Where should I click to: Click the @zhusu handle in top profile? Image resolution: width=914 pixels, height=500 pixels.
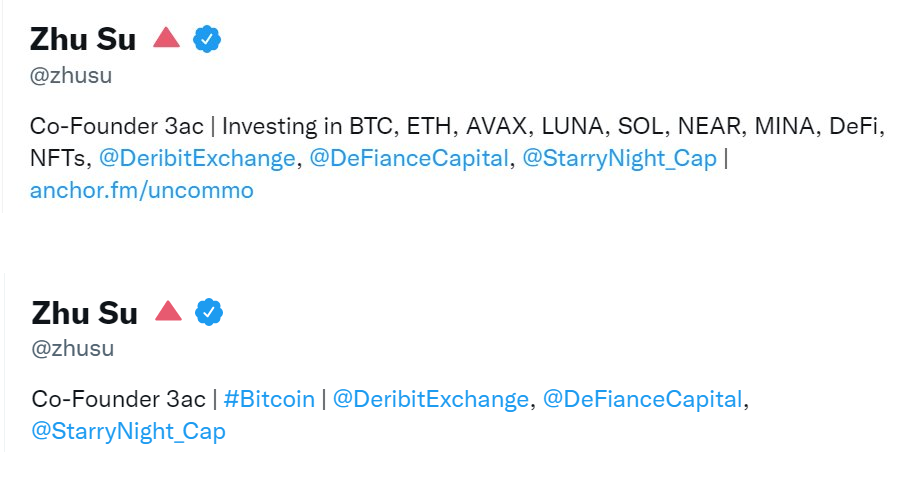pyautogui.click(x=71, y=76)
